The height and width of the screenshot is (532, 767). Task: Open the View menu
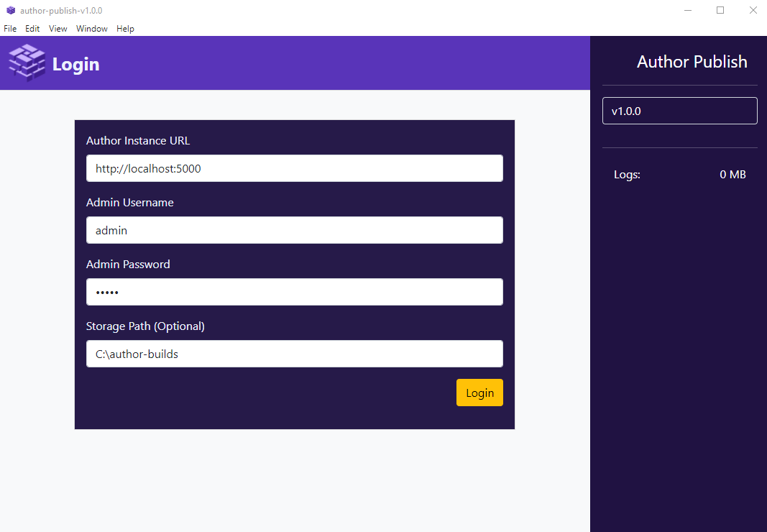pos(58,29)
